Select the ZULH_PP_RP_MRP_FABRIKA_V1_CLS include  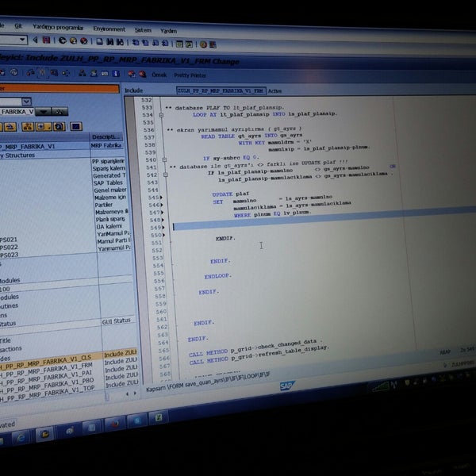tap(47, 362)
